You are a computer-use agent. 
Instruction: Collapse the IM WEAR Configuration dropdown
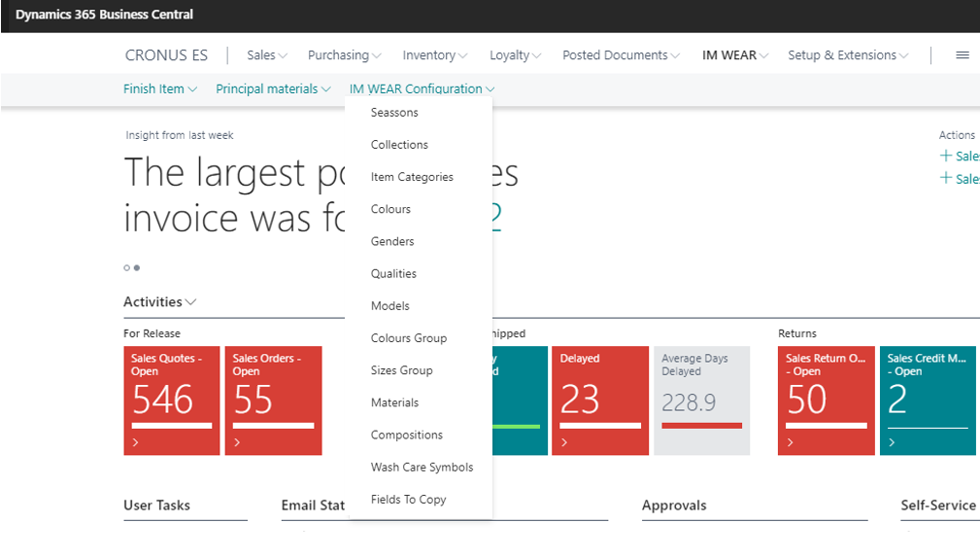coord(422,88)
